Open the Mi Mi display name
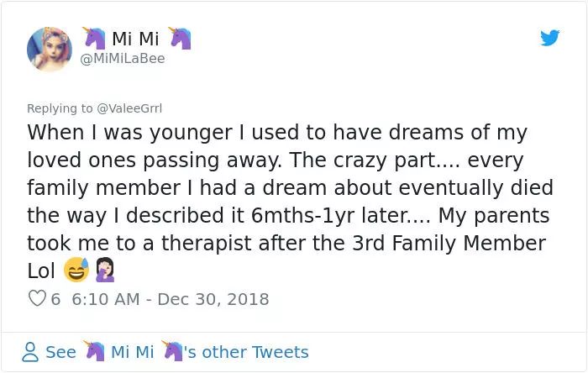This screenshot has height=373, width=588. click(135, 39)
